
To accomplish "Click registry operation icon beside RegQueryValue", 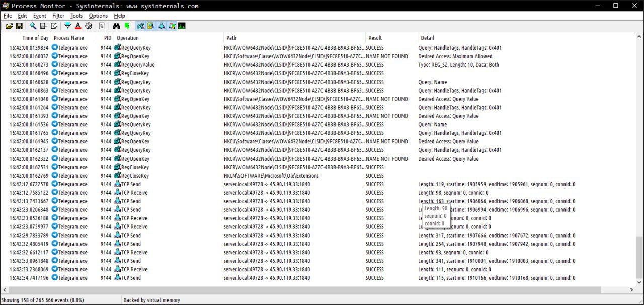I will point(118,64).
